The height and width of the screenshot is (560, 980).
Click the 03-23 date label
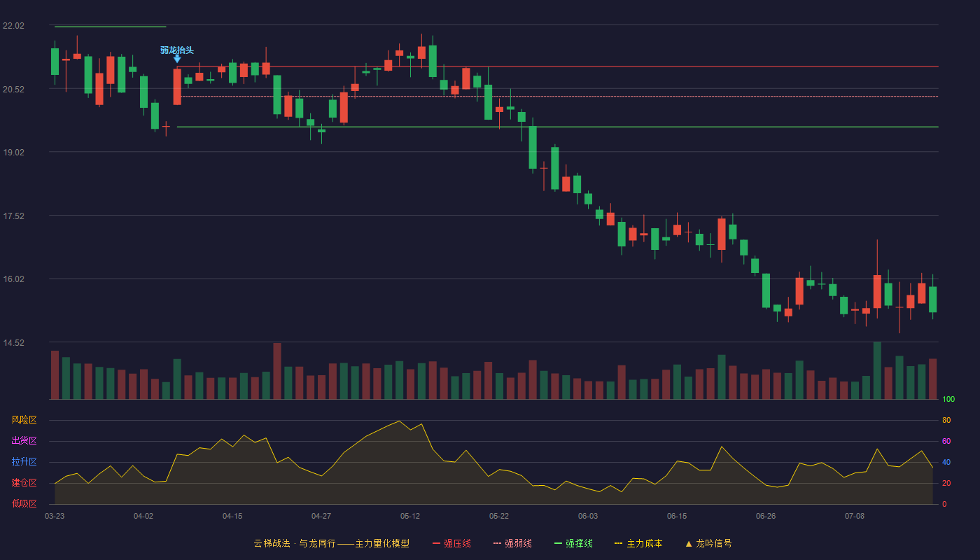coord(55,516)
